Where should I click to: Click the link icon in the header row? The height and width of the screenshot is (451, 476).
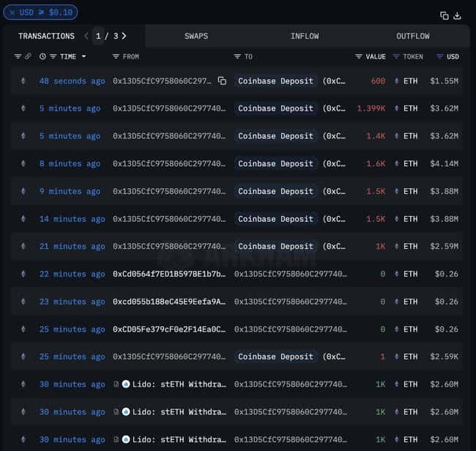[x=28, y=56]
